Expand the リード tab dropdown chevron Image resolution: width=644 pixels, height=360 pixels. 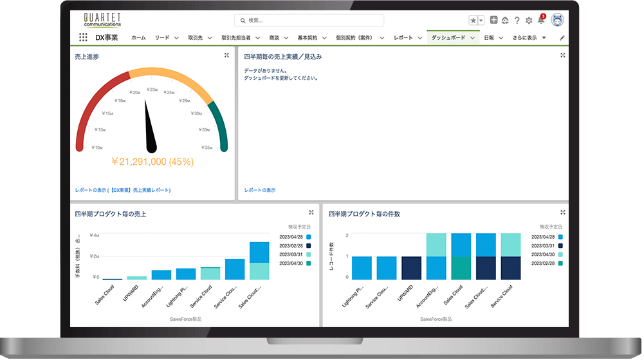[176, 38]
